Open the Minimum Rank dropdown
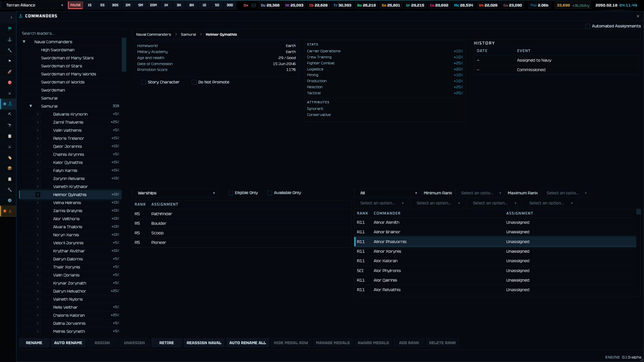The height and width of the screenshot is (362, 644). pyautogui.click(x=481, y=193)
